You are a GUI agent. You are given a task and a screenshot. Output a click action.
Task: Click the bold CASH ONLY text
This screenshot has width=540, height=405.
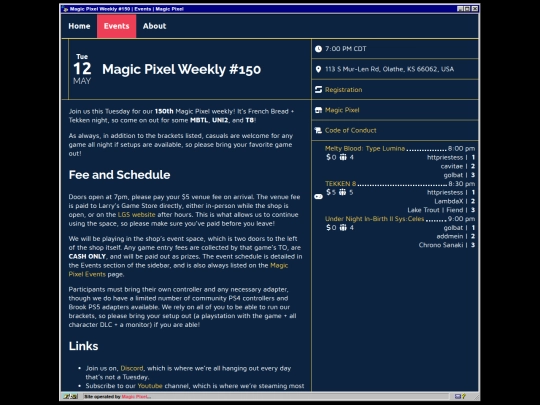(87, 257)
